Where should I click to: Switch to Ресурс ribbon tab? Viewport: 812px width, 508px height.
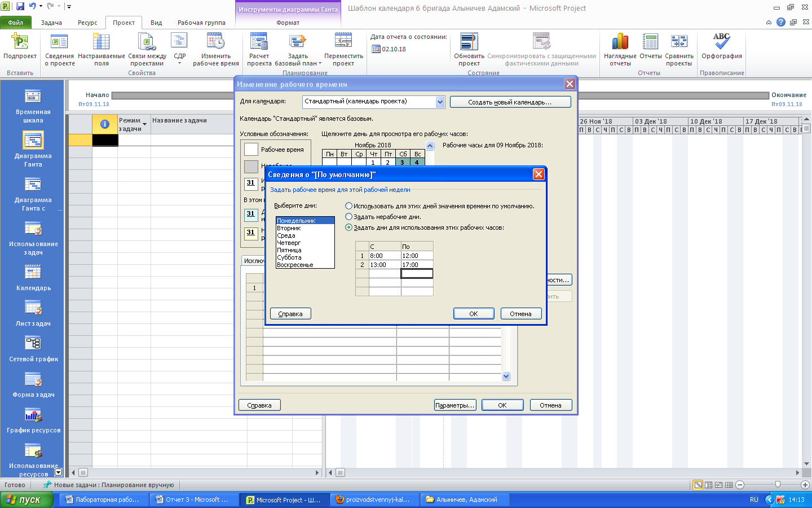87,23
